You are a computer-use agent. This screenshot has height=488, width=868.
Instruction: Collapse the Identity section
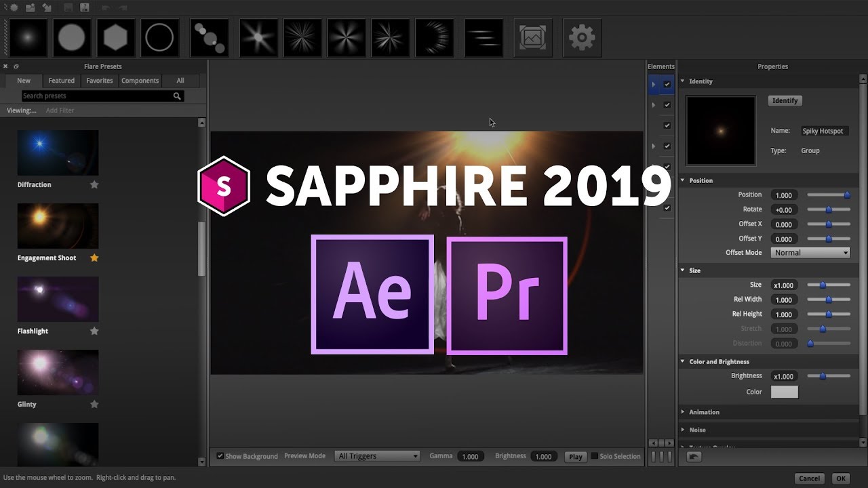click(683, 81)
